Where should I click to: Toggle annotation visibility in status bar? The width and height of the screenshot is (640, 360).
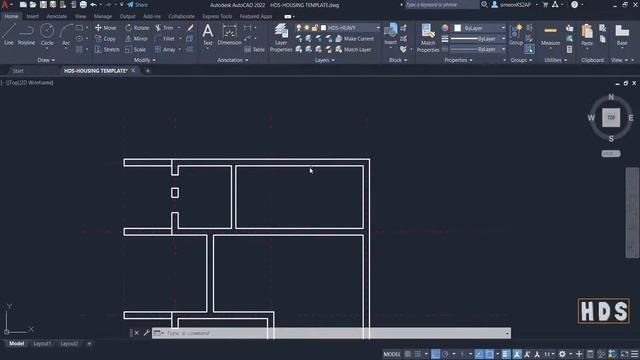click(517, 354)
